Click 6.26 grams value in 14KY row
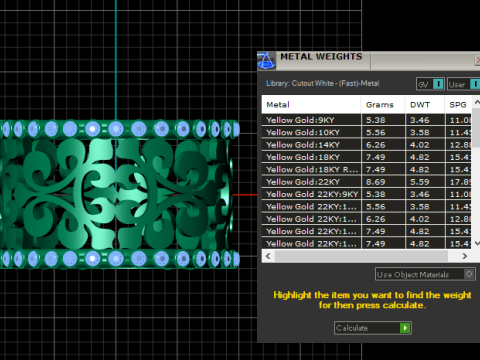480x360 pixels. (x=376, y=145)
